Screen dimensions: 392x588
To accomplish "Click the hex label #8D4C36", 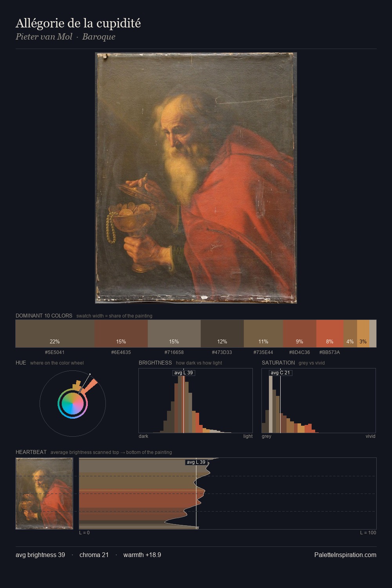I will [300, 352].
